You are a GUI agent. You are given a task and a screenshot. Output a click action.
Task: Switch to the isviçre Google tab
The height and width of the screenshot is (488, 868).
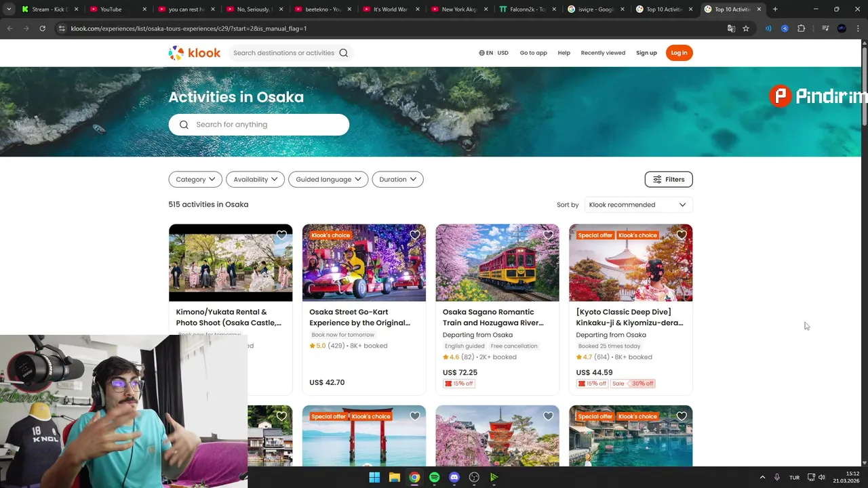coord(595,9)
